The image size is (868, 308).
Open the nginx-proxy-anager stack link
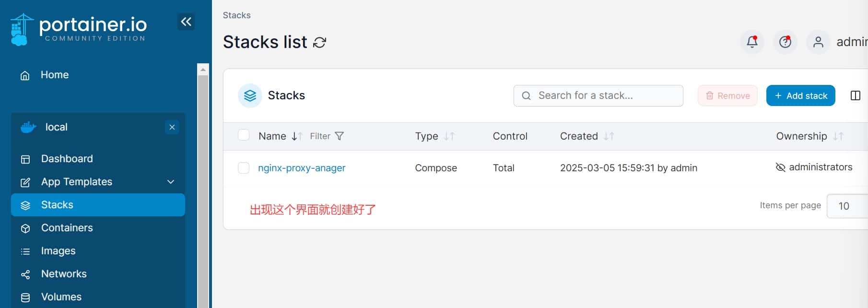[302, 168]
